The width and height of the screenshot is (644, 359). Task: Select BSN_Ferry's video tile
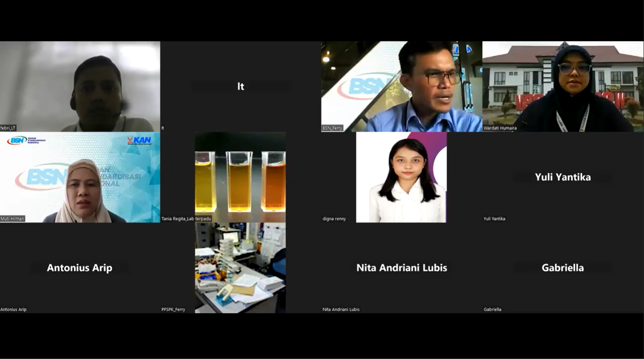click(x=401, y=86)
